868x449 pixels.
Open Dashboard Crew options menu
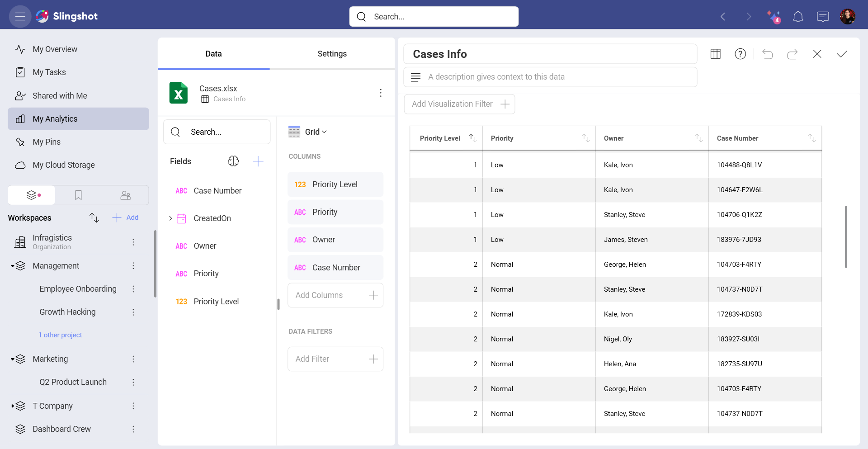click(x=133, y=429)
